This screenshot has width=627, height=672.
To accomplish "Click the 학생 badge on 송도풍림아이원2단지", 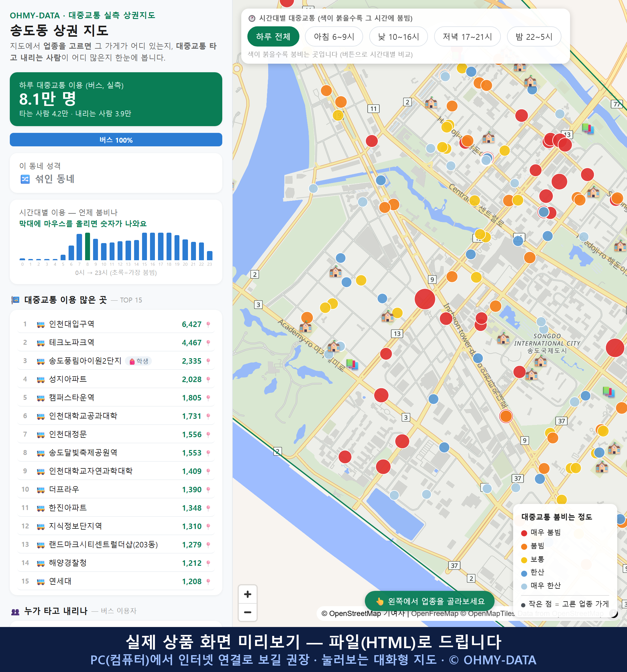I will pyautogui.click(x=139, y=361).
